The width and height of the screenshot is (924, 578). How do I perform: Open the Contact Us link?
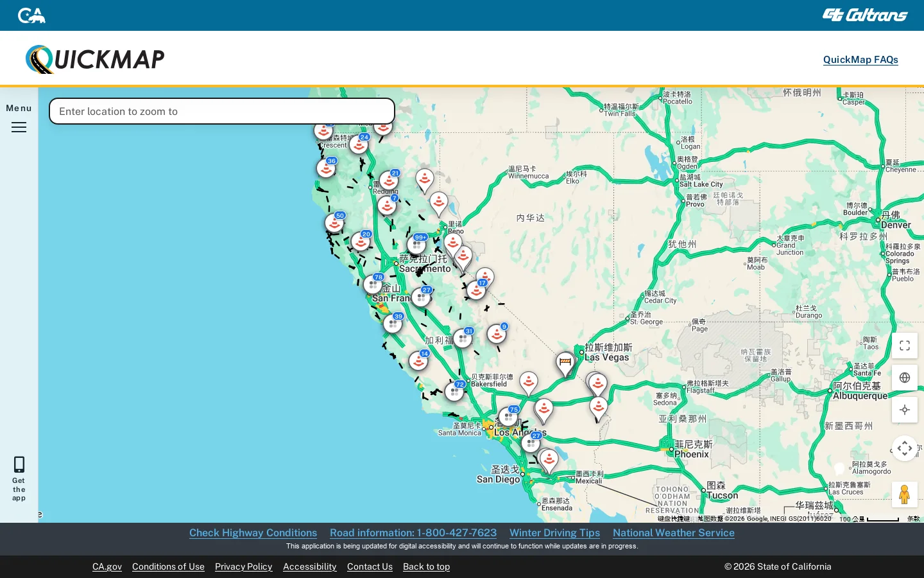370,566
